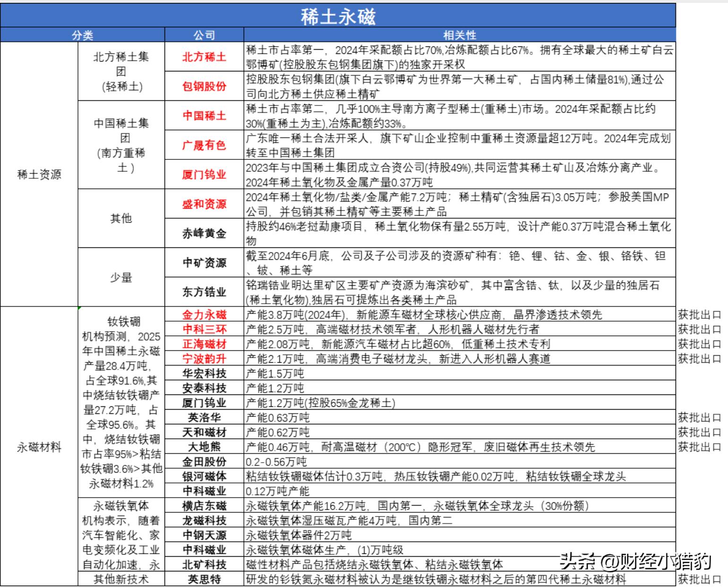The width and height of the screenshot is (728, 587).
Task: Click the 永磁材料 category cell
Action: [x=39, y=447]
